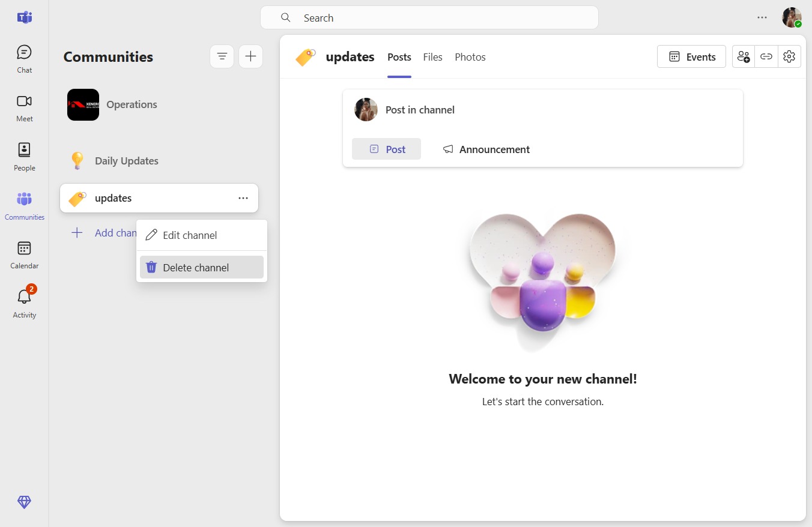Invite members to the community

click(x=744, y=56)
